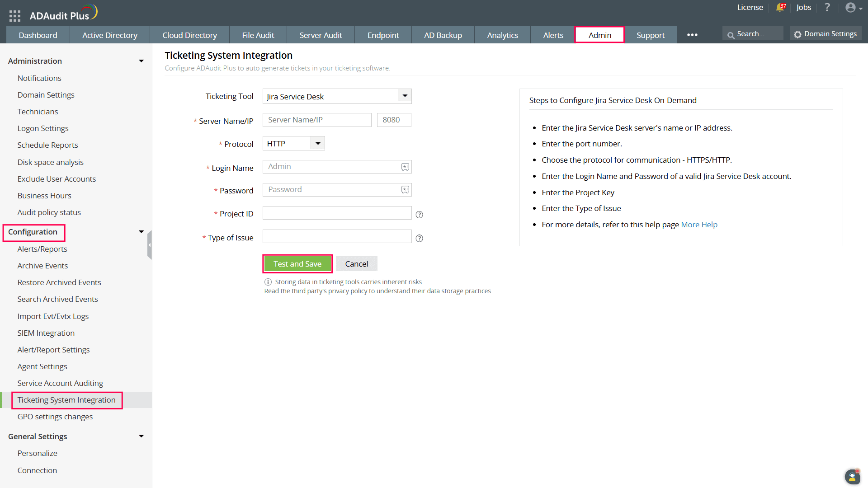The image size is (868, 488).
Task: Open the help question mark icon
Action: coord(827,8)
